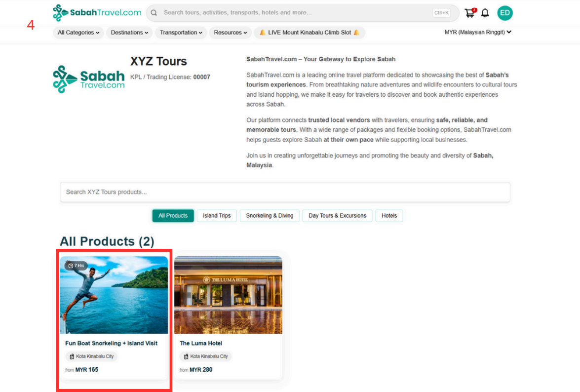Open the ED user avatar menu
Viewport: 580px width, 392px height.
(504, 13)
